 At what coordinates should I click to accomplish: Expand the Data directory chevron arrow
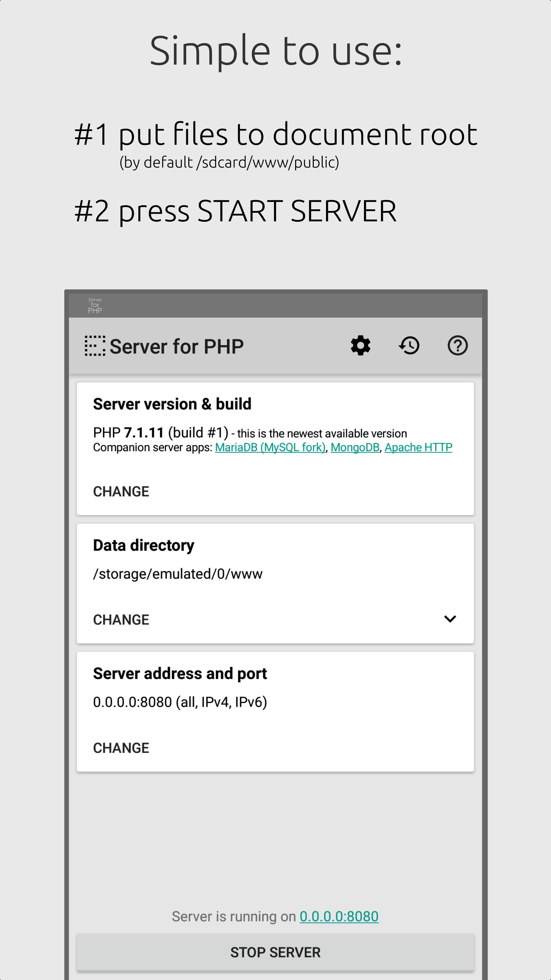point(450,619)
